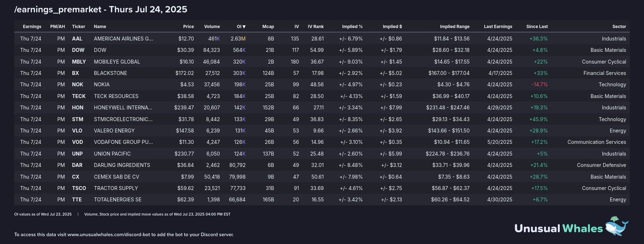Click the AMERICAN AIRLINES G... name

(123, 39)
